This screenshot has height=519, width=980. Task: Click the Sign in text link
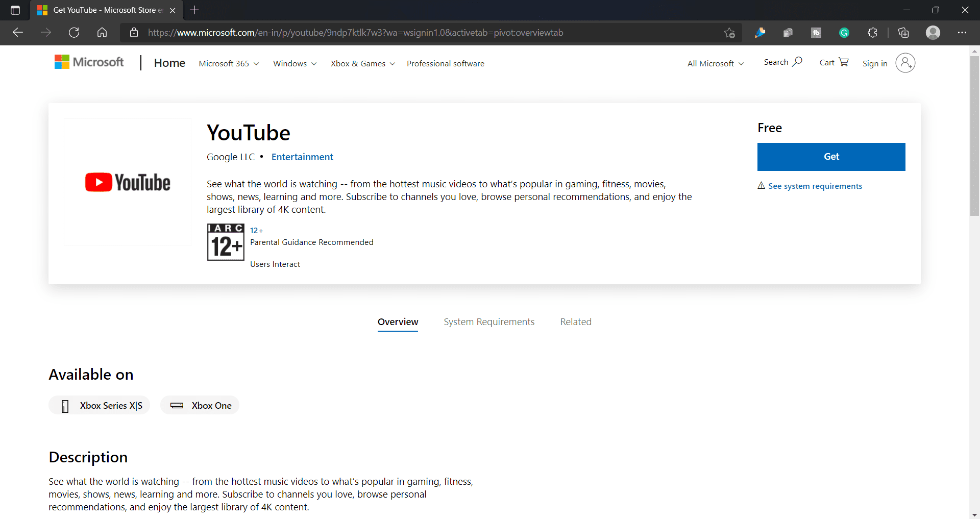875,63
